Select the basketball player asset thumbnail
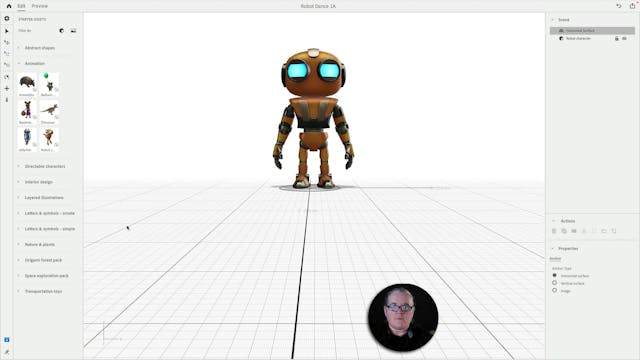The image size is (640, 360). coord(27,112)
